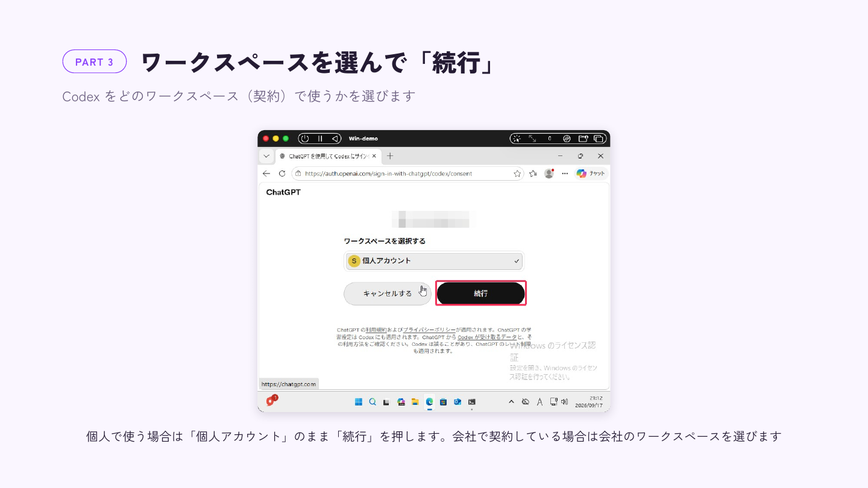Screen dimensions: 868x488
Task: Click the crossed-out cloud tray icon
Action: [x=525, y=402]
